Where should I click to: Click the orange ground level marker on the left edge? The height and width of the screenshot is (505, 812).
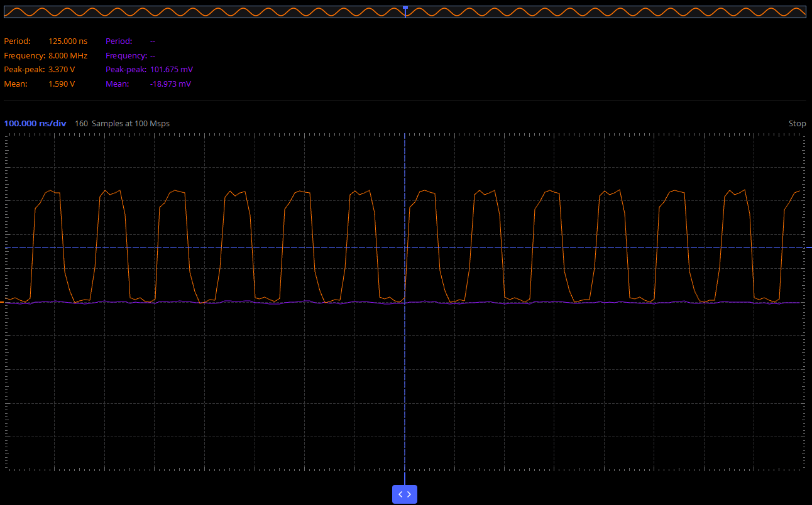(x=2, y=303)
